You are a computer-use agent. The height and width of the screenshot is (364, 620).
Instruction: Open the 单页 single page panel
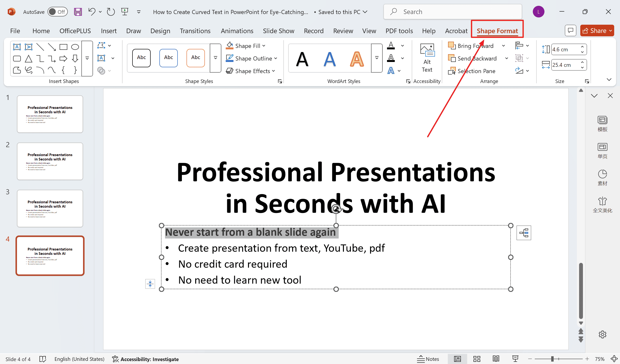pyautogui.click(x=602, y=151)
